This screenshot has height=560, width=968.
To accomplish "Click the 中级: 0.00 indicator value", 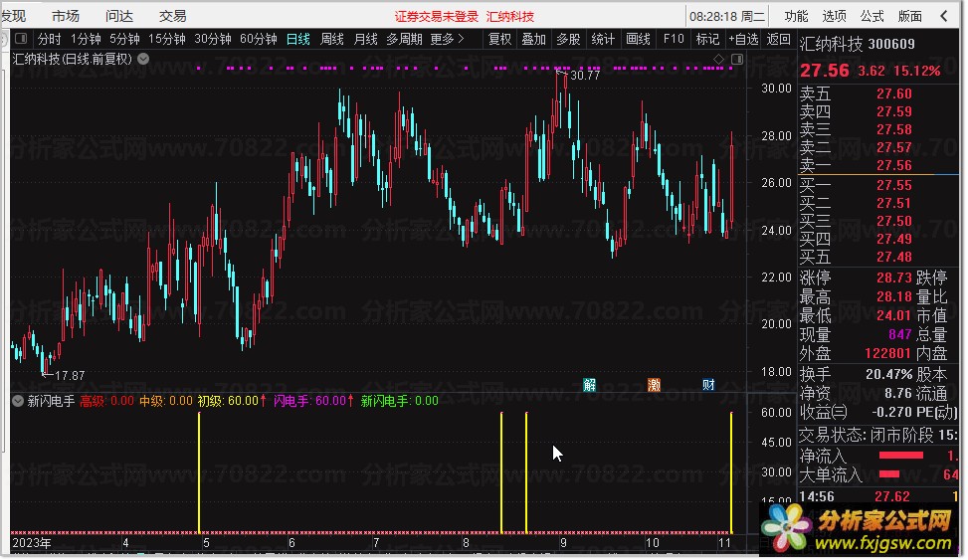I will click(x=165, y=401).
